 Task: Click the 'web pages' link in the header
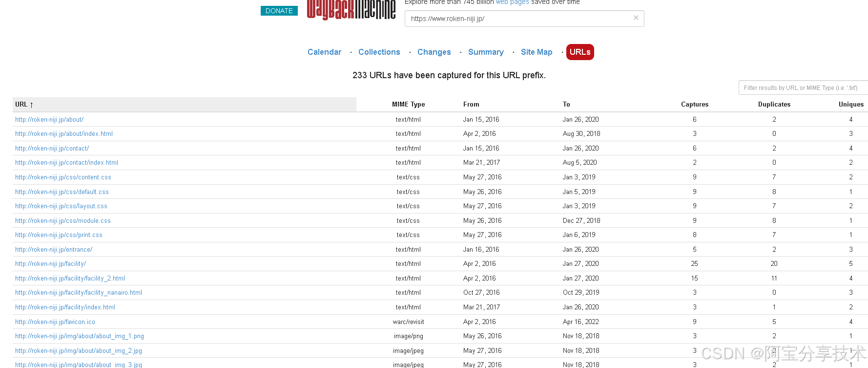coord(512,2)
